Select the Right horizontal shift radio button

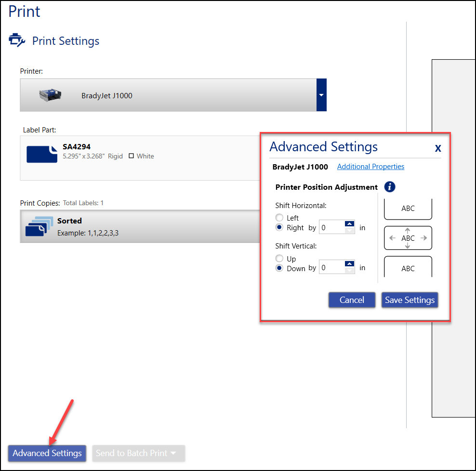[x=279, y=227]
